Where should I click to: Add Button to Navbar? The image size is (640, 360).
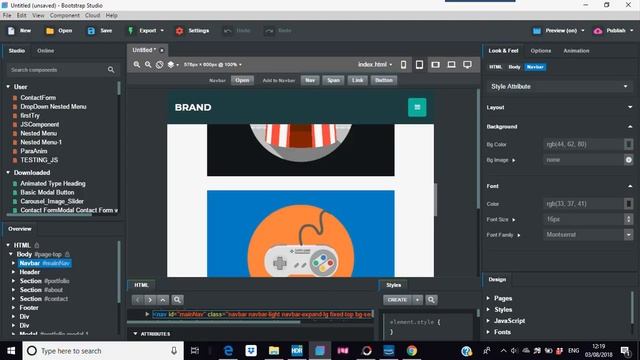384,80
